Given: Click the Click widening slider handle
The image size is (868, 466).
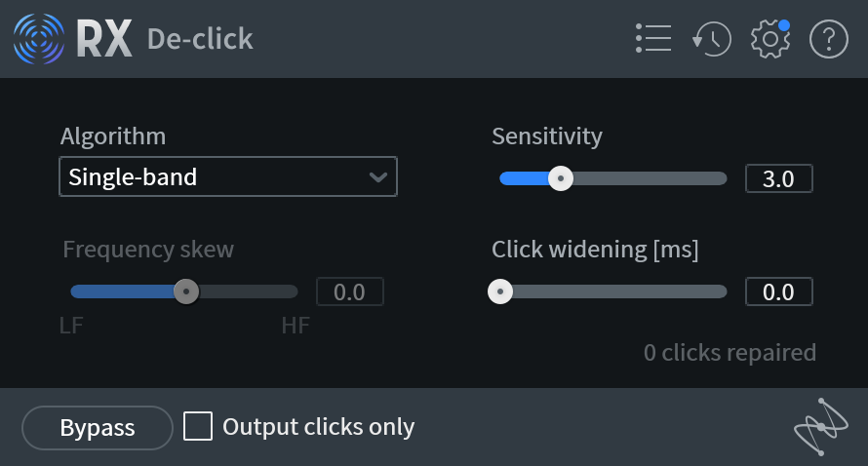Looking at the screenshot, I should [x=500, y=291].
